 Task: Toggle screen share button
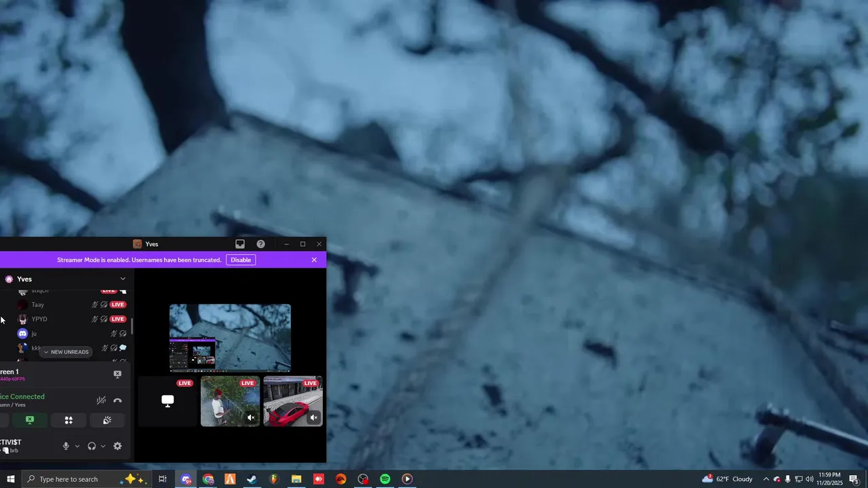30,420
